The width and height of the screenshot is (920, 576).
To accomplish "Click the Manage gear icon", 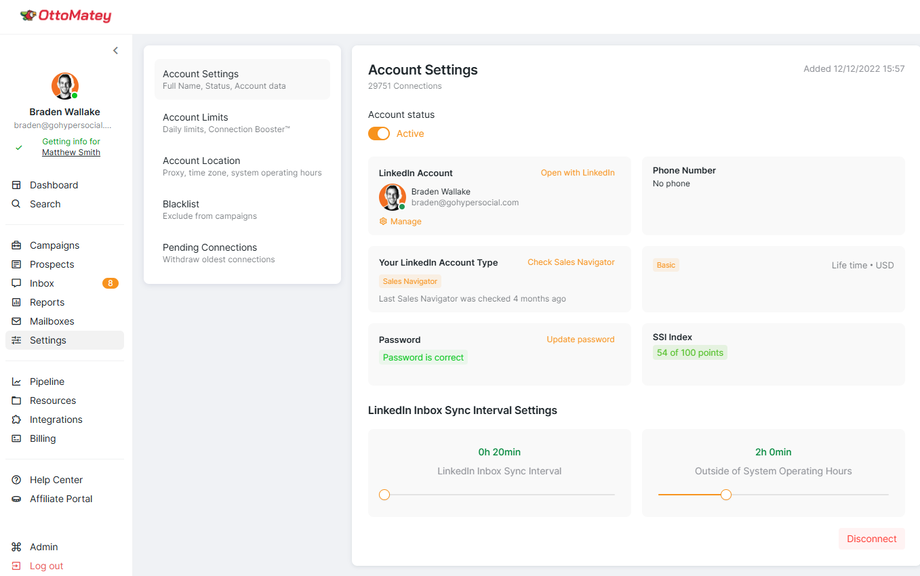I will pyautogui.click(x=383, y=221).
